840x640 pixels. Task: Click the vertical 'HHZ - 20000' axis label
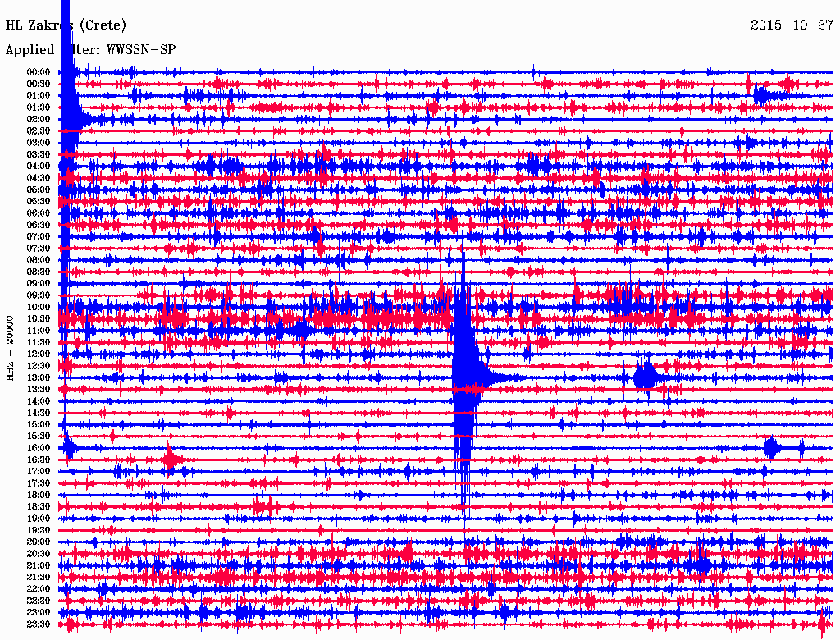pyautogui.click(x=10, y=348)
